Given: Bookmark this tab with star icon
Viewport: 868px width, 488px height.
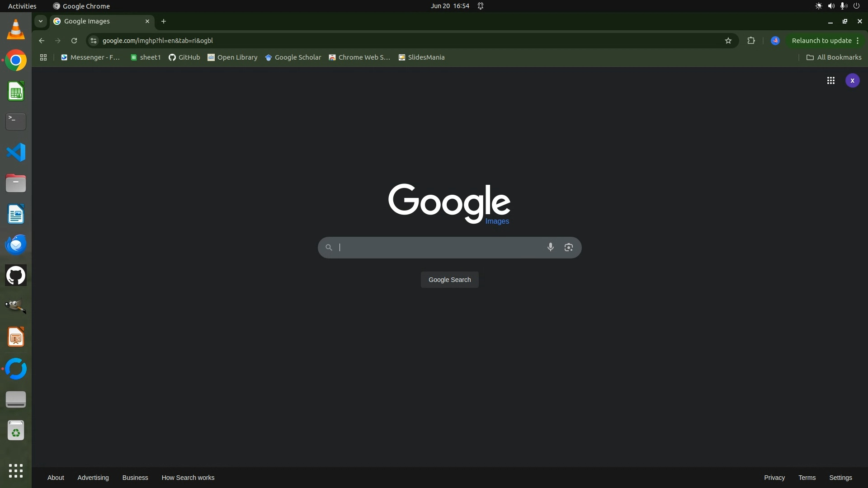Looking at the screenshot, I should coord(728,41).
